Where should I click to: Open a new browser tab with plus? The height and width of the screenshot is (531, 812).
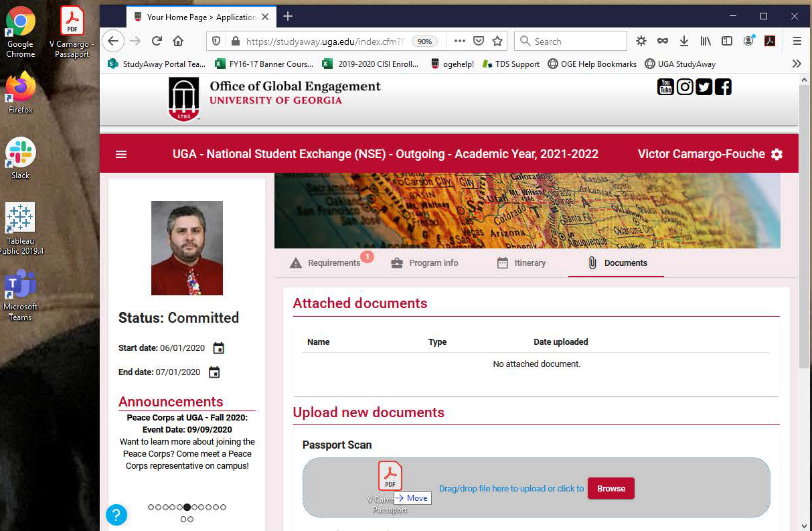pyautogui.click(x=288, y=16)
